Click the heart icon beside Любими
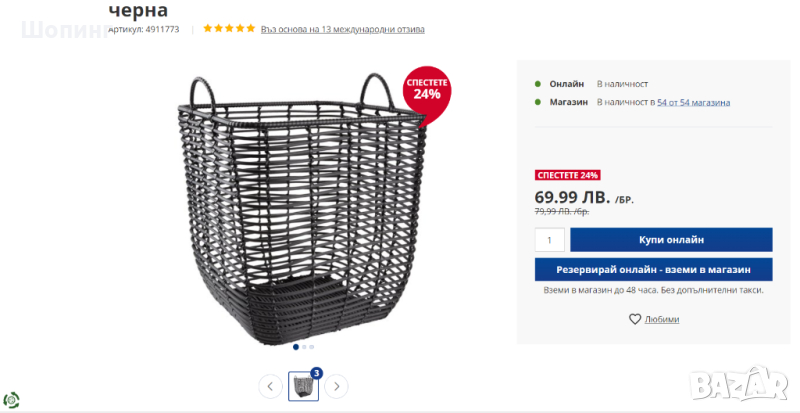The image size is (800, 413). [635, 319]
